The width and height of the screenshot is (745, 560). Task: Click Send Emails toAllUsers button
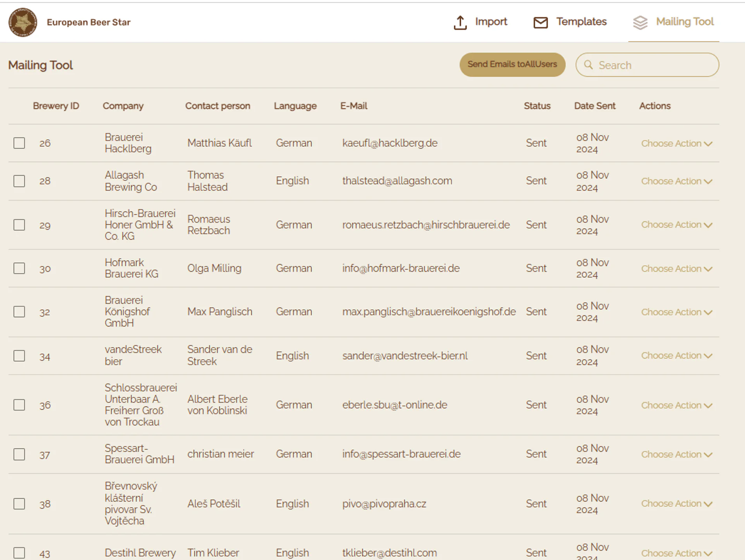pos(512,65)
